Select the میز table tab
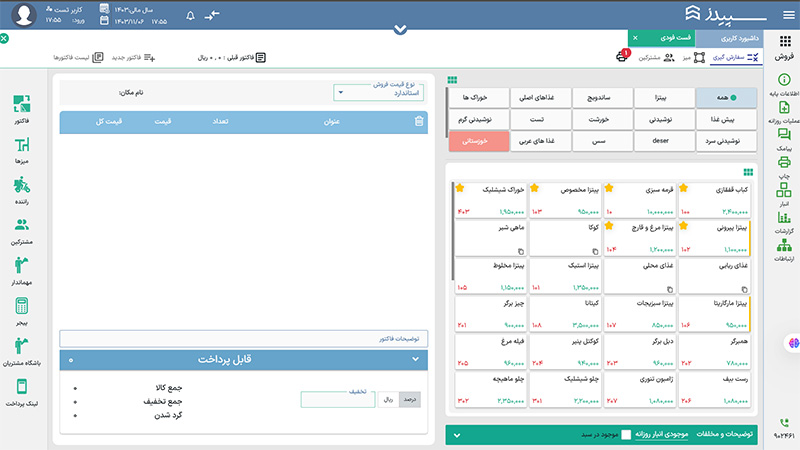 pos(693,58)
